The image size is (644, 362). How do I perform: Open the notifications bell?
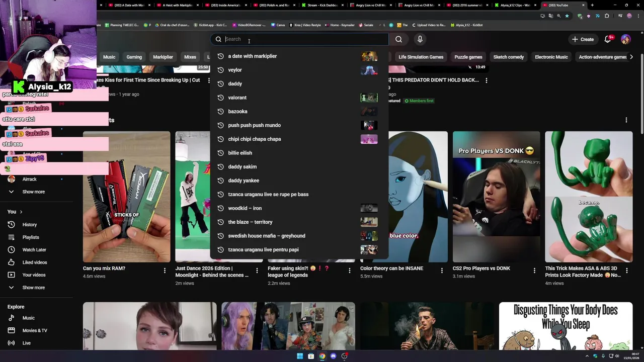coord(608,39)
